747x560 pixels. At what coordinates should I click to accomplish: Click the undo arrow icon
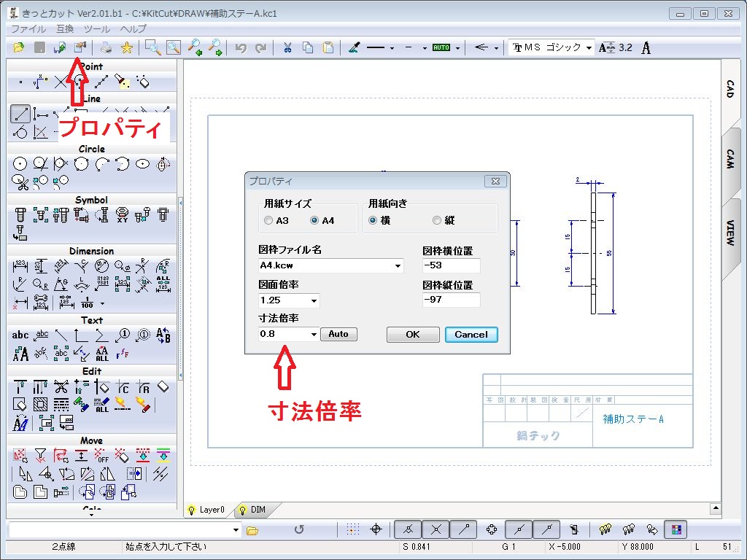241,47
